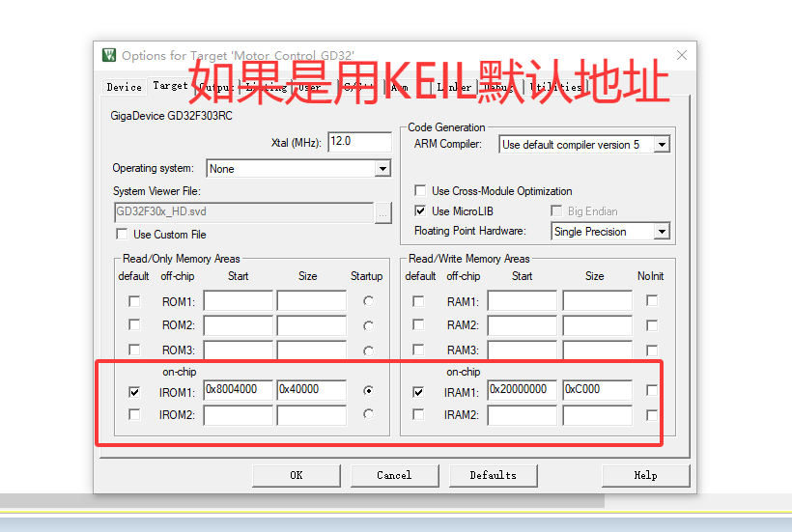
Task: Click the IRAM1 Size field 0xC000
Action: point(598,390)
